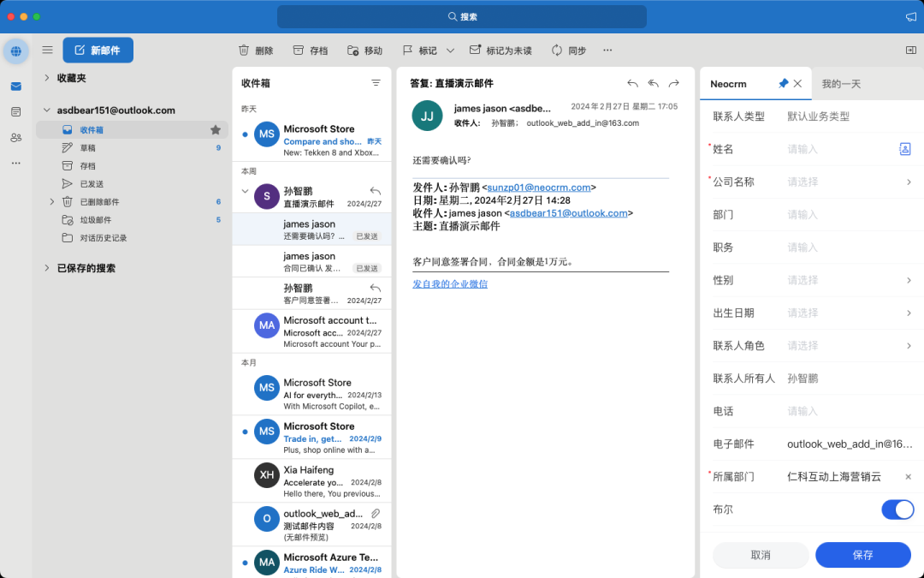Click the 保存 button
Screen dimensions: 924x578
(862, 555)
